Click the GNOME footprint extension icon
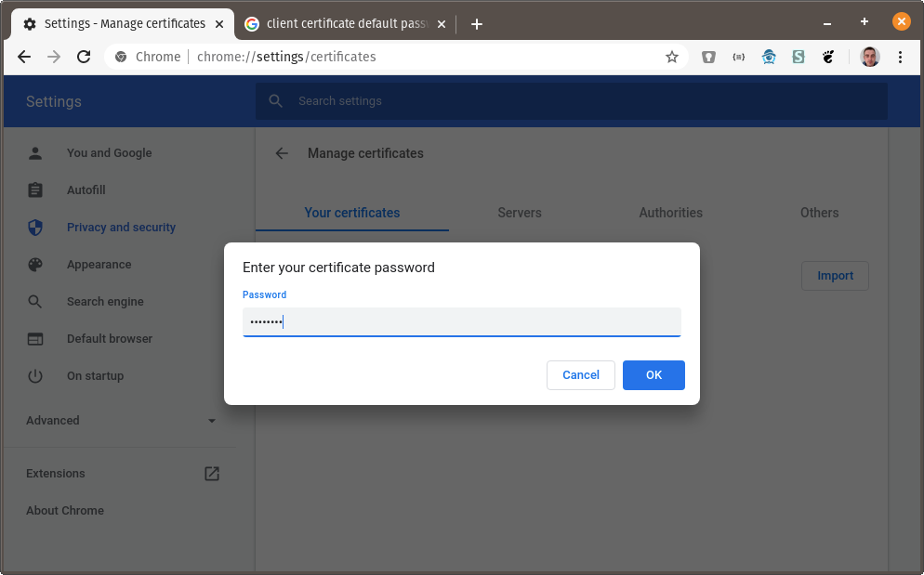Screen dimensions: 924x575 828,57
